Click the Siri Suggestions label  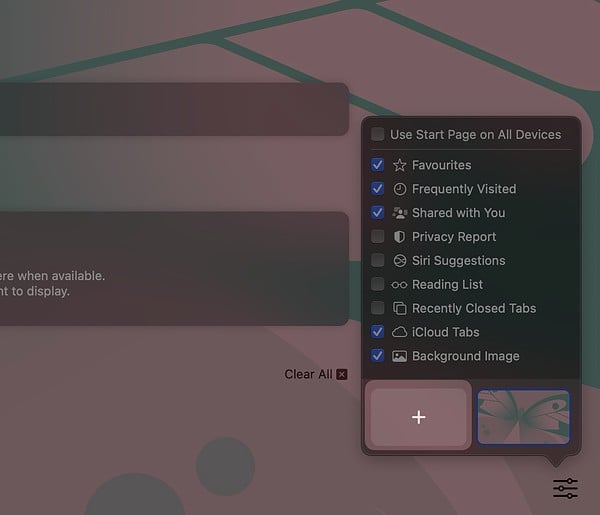point(458,261)
